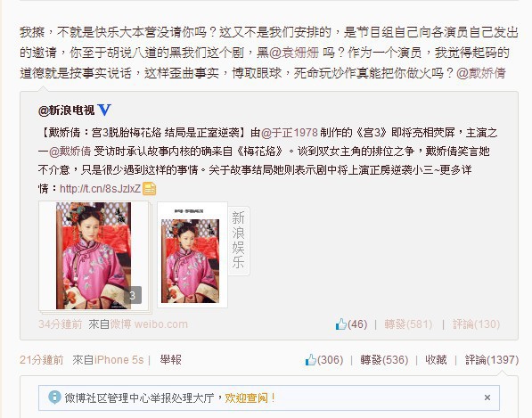The width and height of the screenshot is (532, 418).
Task: Click the @于正1978 mention
Action: [x=290, y=132]
